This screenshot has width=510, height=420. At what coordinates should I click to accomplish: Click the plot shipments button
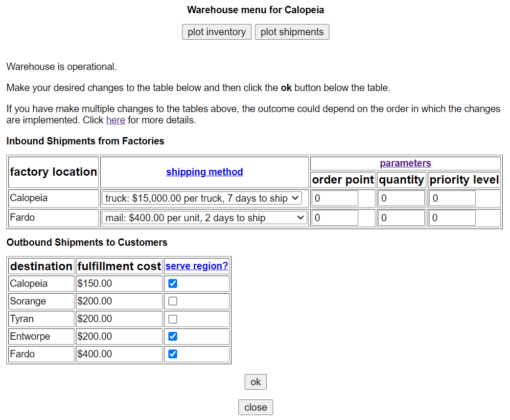[x=292, y=32]
